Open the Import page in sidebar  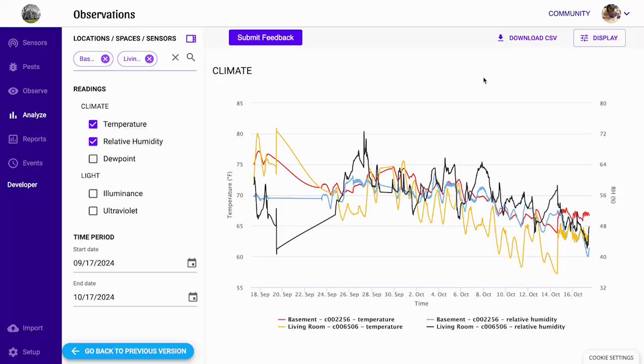(x=32, y=328)
